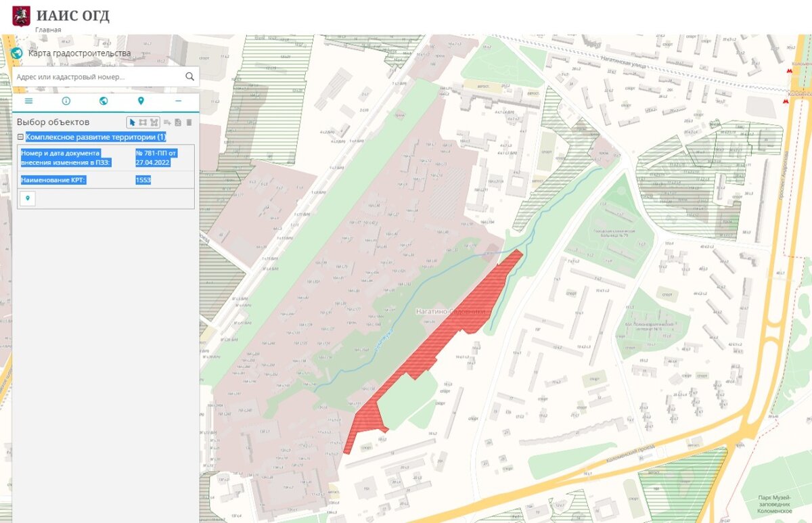
Task: Click the search magnifier icon
Action: click(x=190, y=76)
